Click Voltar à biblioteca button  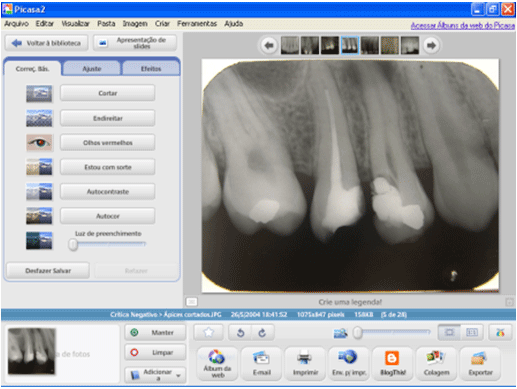pos(47,43)
